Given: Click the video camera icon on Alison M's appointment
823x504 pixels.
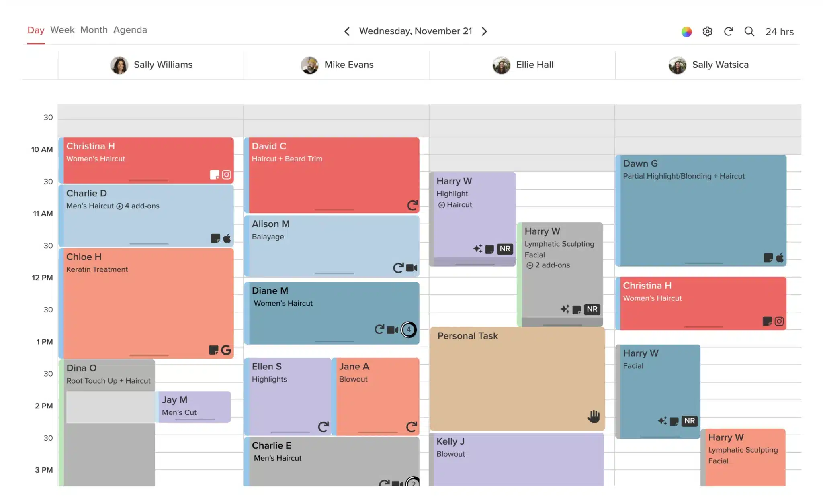Looking at the screenshot, I should [412, 268].
